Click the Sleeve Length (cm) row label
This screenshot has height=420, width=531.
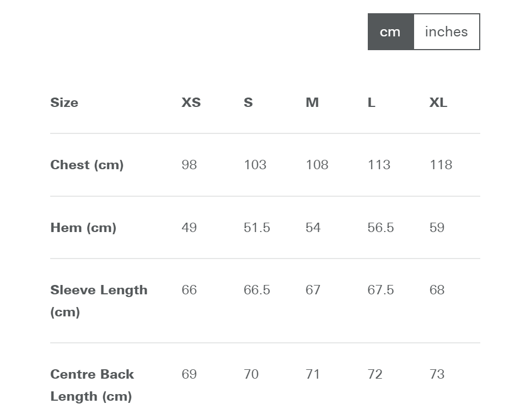pos(99,301)
